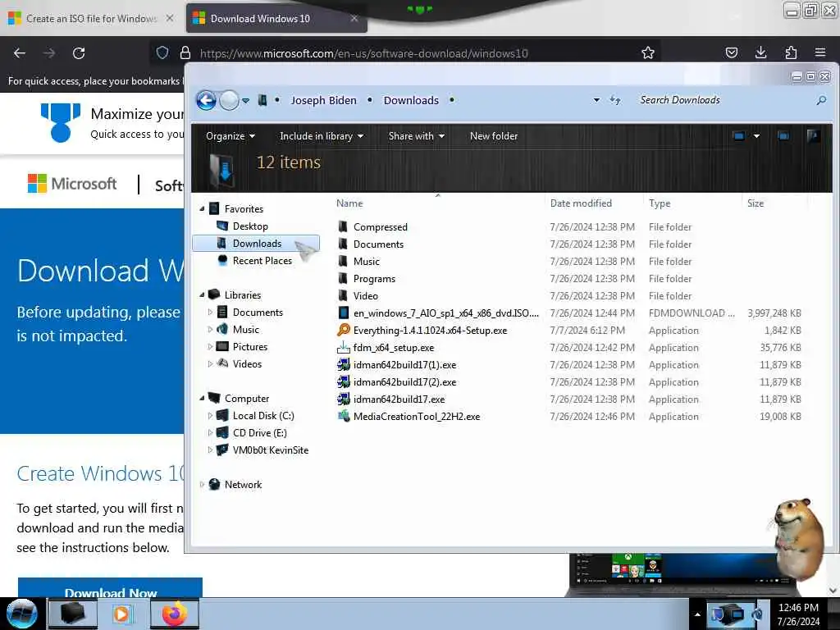This screenshot has width=840, height=630.
Task: Open the Firefox hamburger menu
Action: click(x=820, y=52)
